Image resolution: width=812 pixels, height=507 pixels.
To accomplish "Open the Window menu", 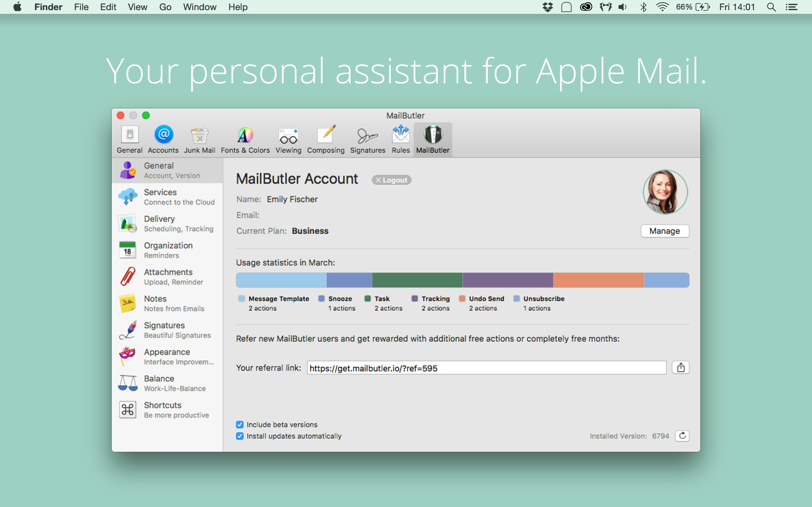I will coord(199,7).
